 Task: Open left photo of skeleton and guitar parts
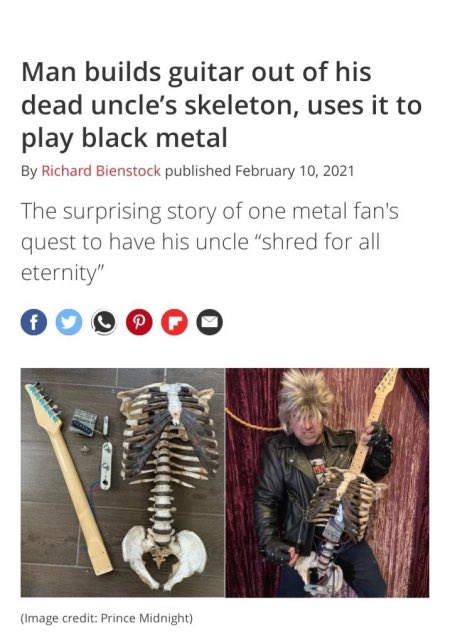123,483
